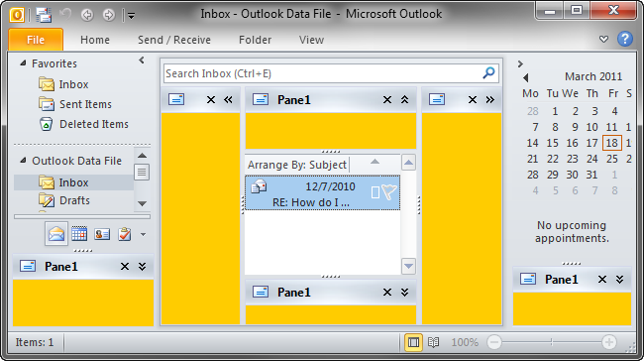Click Send/Receive All Folders quick access icon
644x361 pixels.
pyautogui.click(x=44, y=15)
